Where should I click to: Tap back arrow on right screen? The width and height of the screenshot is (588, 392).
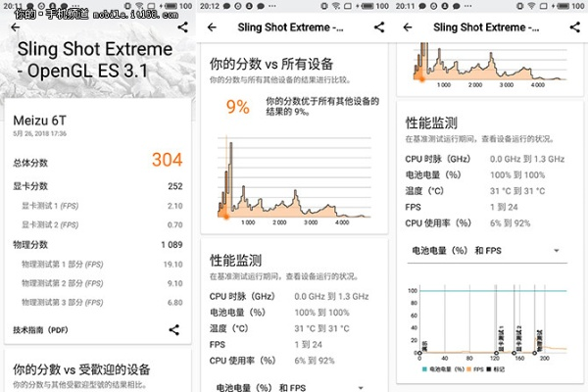pyautogui.click(x=408, y=27)
